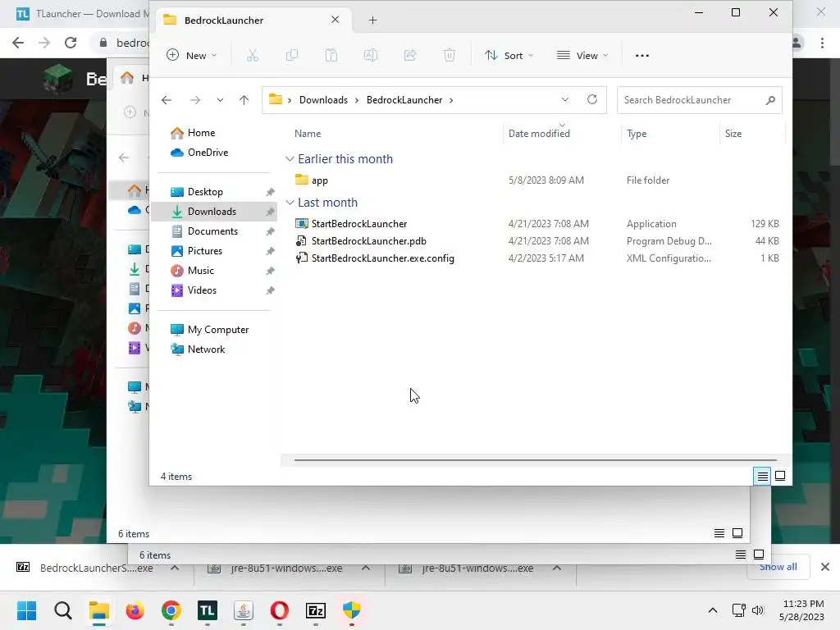Add a new tab in File Explorer
This screenshot has width=840, height=630.
coord(373,21)
